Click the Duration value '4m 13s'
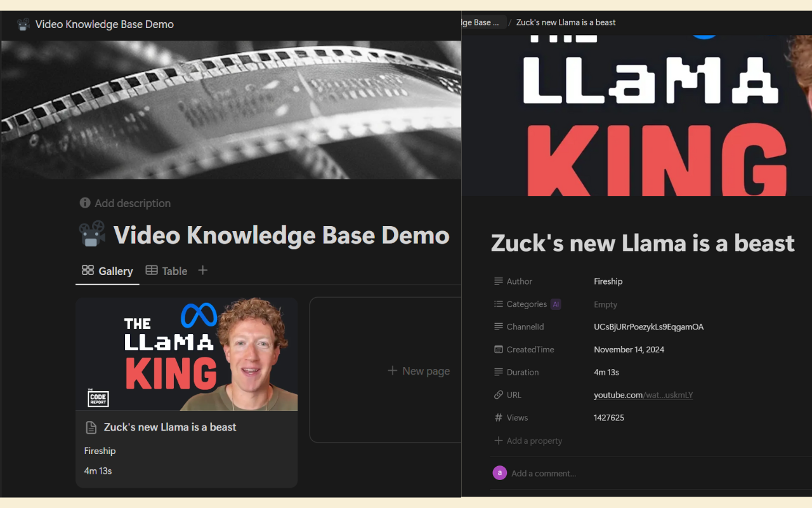The height and width of the screenshot is (508, 812). point(606,372)
